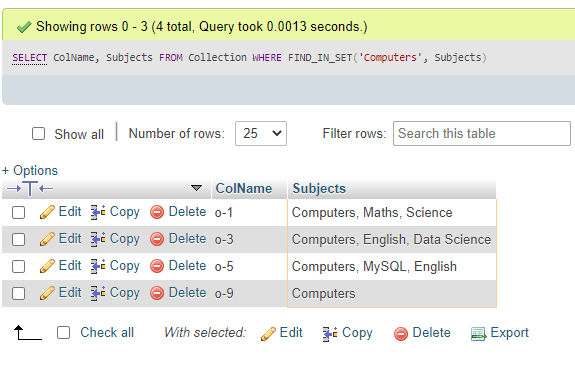Click the Copy icon in row o-9

coord(98,293)
